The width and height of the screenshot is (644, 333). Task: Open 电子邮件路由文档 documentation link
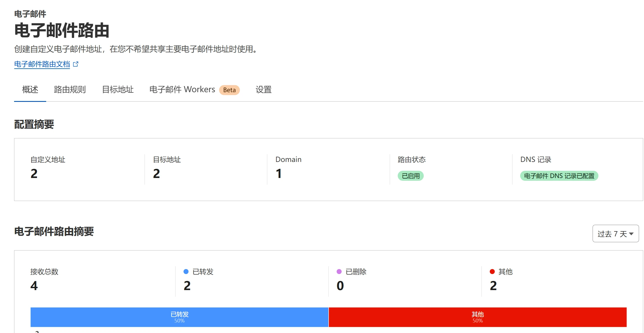42,64
